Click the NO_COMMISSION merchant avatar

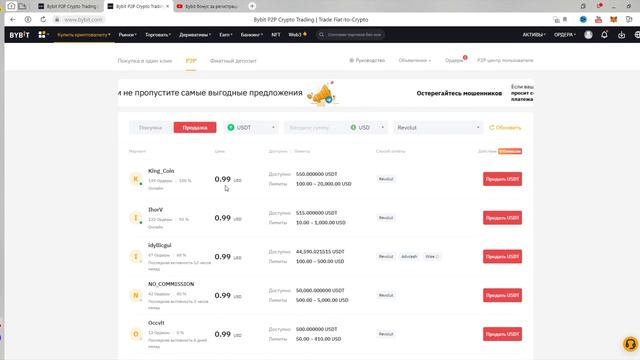(x=136, y=295)
